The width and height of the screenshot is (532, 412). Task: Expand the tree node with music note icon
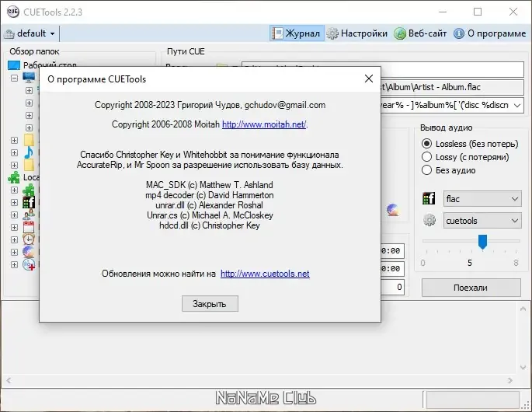[14, 152]
